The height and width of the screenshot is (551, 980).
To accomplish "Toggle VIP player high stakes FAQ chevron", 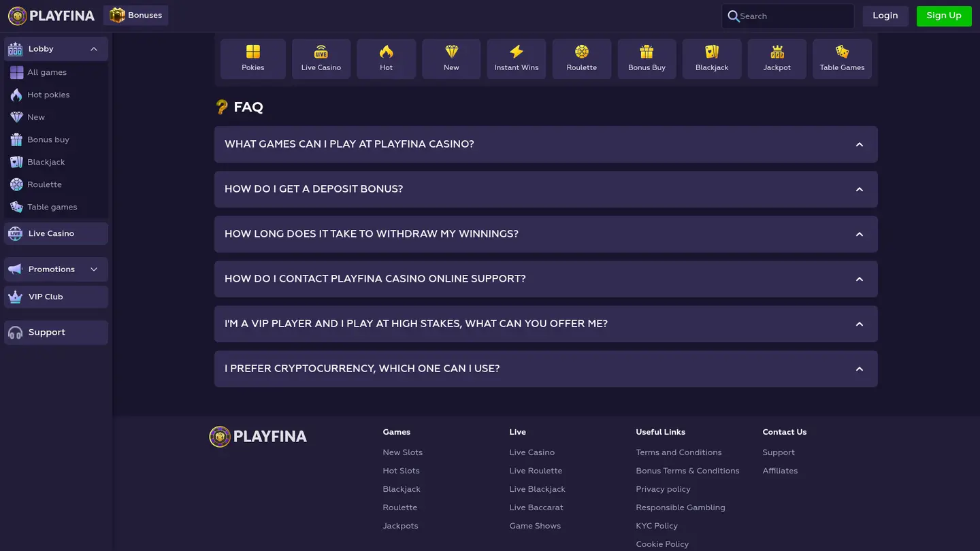I will click(x=860, y=324).
